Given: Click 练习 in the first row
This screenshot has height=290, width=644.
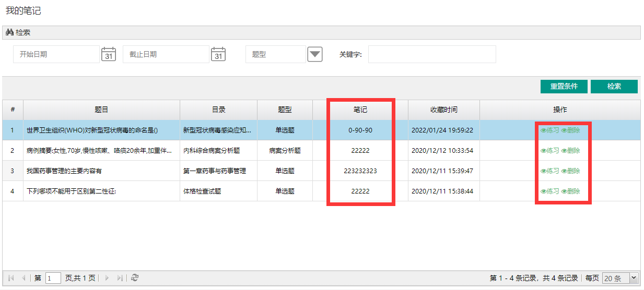Looking at the screenshot, I should [x=549, y=130].
